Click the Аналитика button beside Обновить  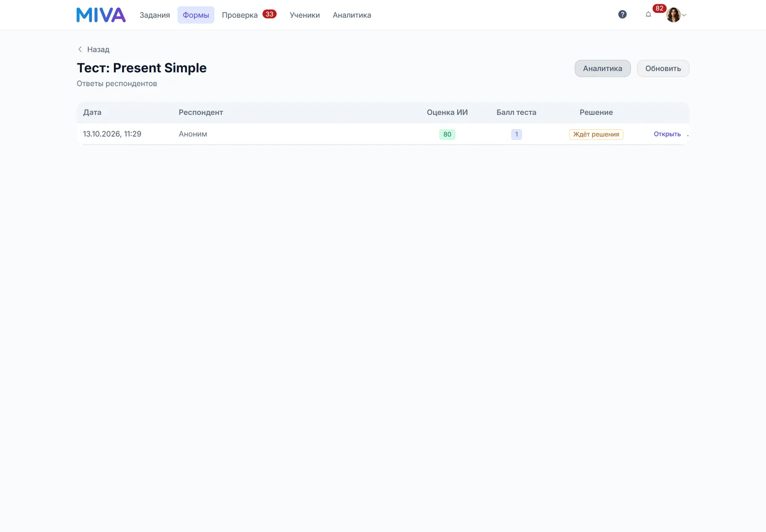click(x=603, y=68)
